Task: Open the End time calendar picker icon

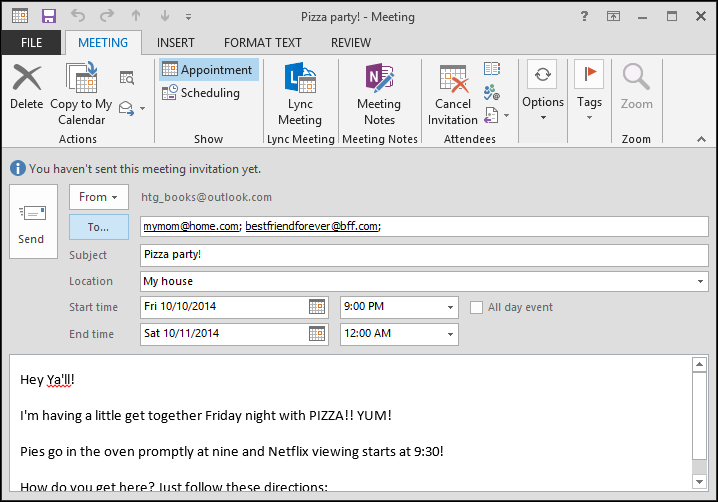Action: pos(317,333)
